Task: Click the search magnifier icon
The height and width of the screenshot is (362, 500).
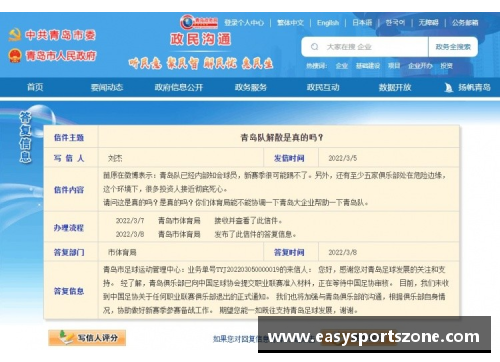Action: coord(314,47)
